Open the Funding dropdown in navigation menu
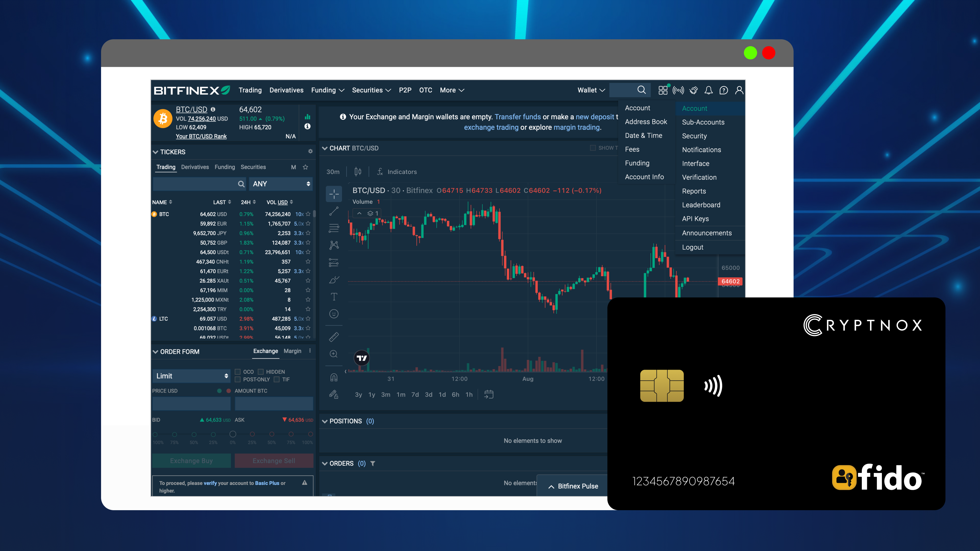 point(328,90)
